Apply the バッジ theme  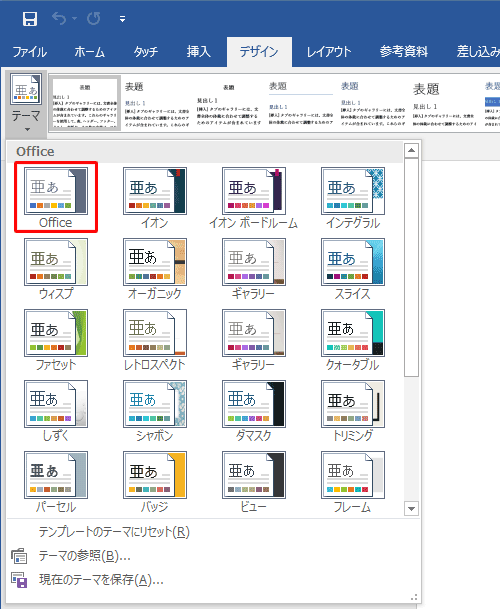[155, 482]
